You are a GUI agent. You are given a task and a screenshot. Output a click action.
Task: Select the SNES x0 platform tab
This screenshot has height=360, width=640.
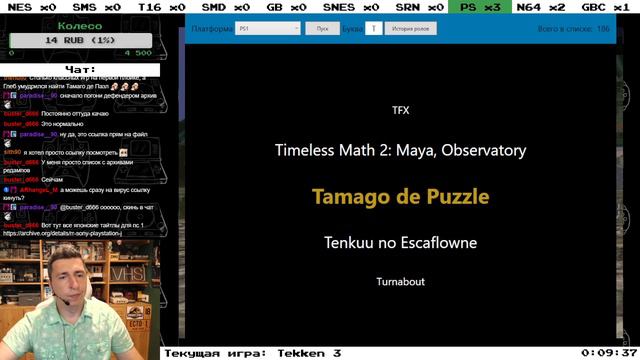(x=351, y=7)
